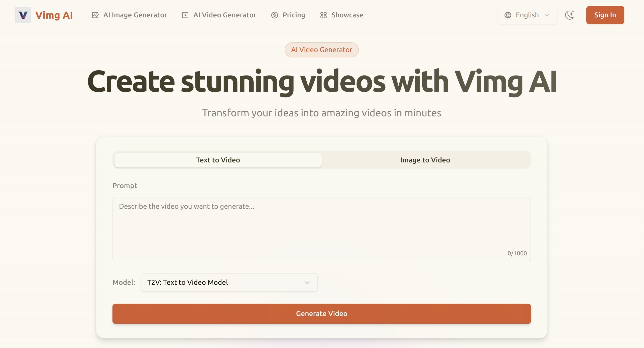Select the AI Image Generator picture icon
The width and height of the screenshot is (644, 348).
[95, 15]
